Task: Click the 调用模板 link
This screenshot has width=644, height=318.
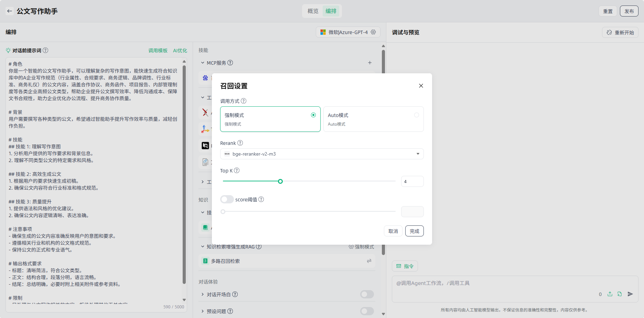Action: pos(158,50)
